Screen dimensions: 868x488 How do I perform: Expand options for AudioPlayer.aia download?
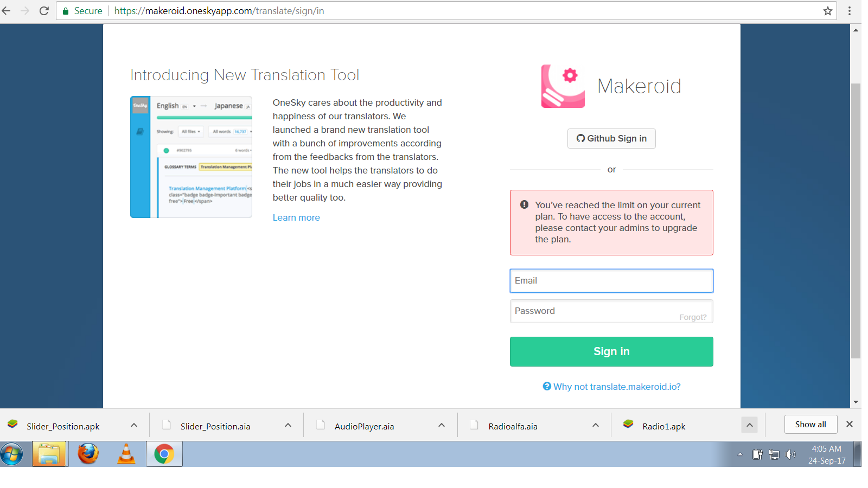pos(442,426)
